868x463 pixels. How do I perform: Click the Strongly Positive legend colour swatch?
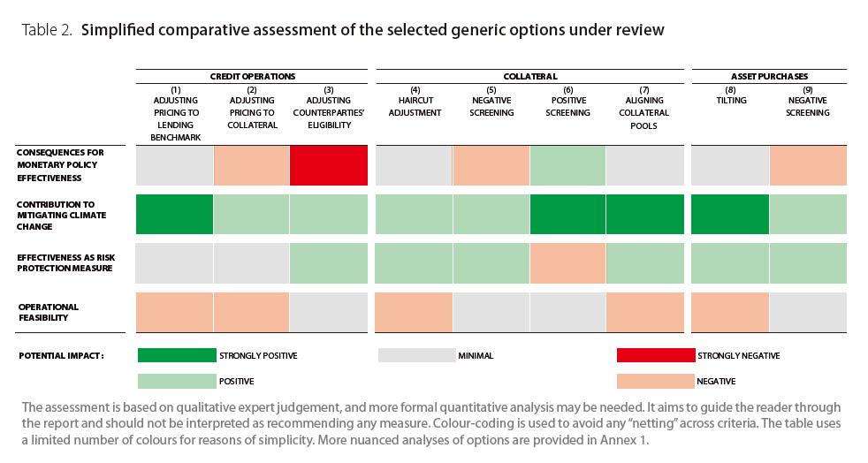177,355
